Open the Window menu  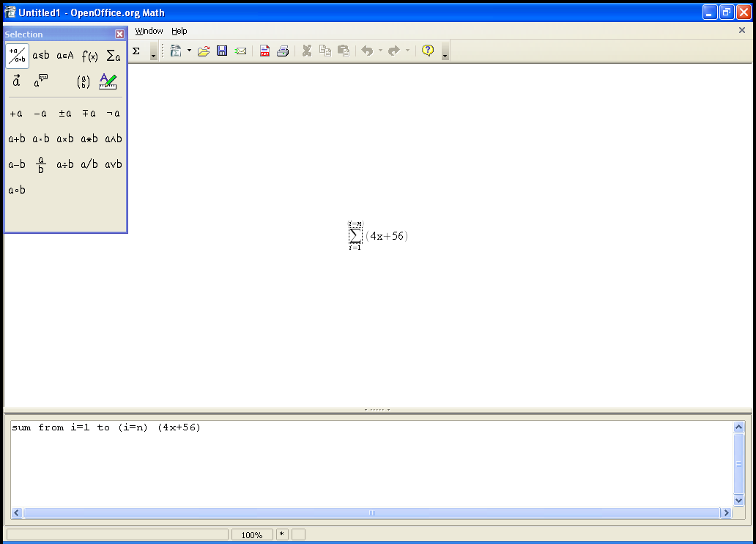149,31
